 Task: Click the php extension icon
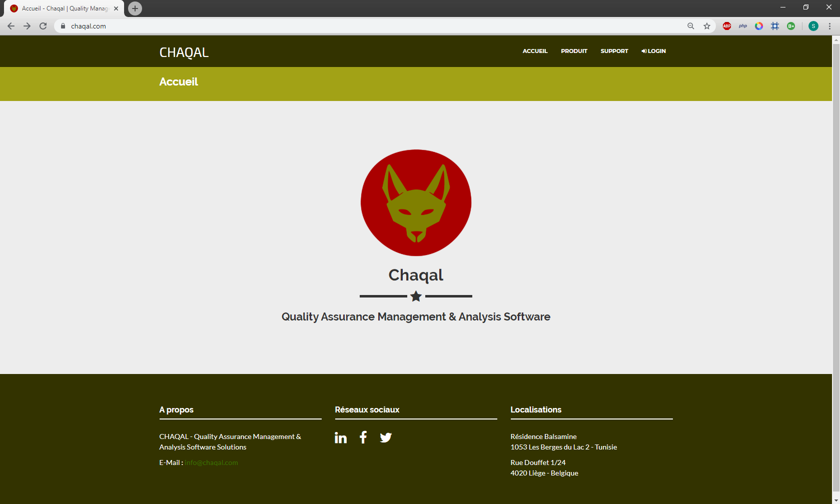point(743,26)
